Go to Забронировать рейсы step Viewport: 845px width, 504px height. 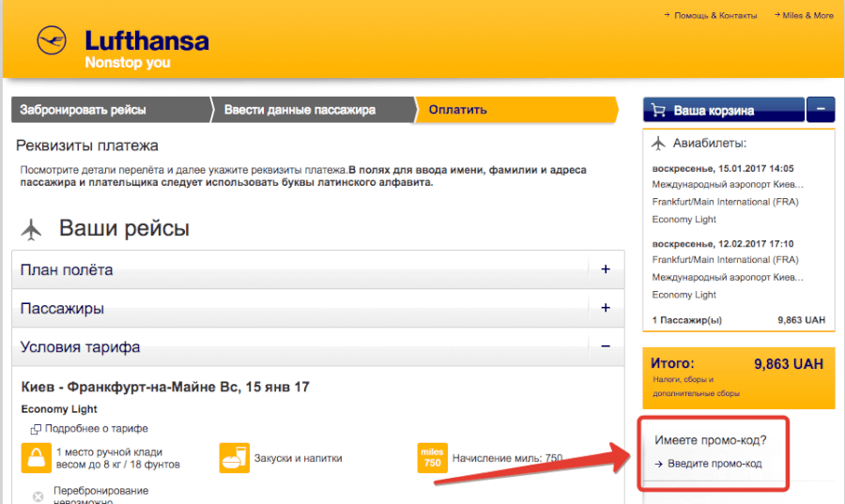(84, 110)
